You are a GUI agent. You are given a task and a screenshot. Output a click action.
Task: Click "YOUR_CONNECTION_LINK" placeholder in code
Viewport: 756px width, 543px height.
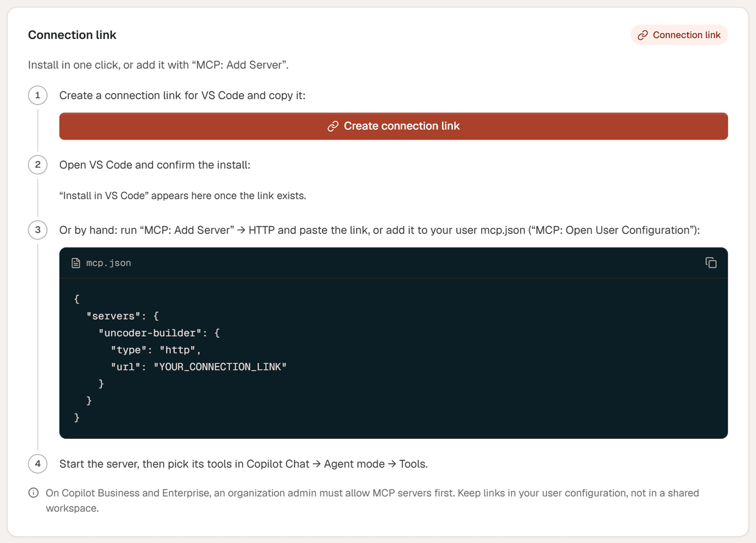pyautogui.click(x=220, y=367)
